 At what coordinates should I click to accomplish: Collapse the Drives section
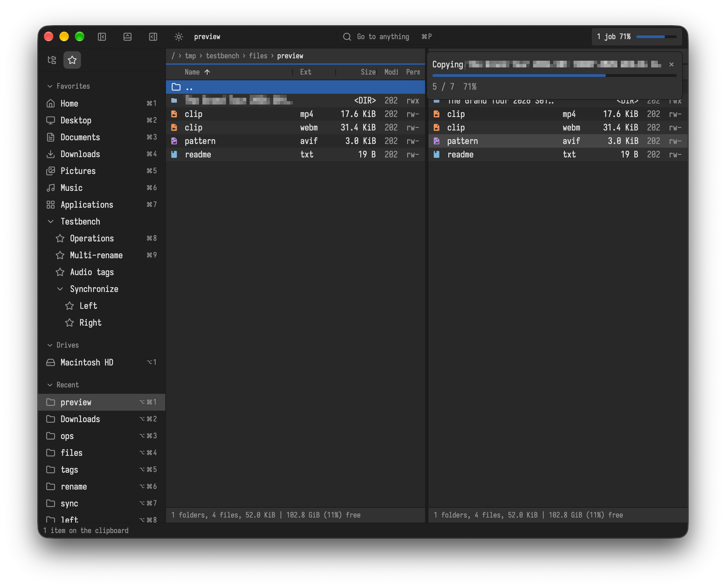coord(50,345)
